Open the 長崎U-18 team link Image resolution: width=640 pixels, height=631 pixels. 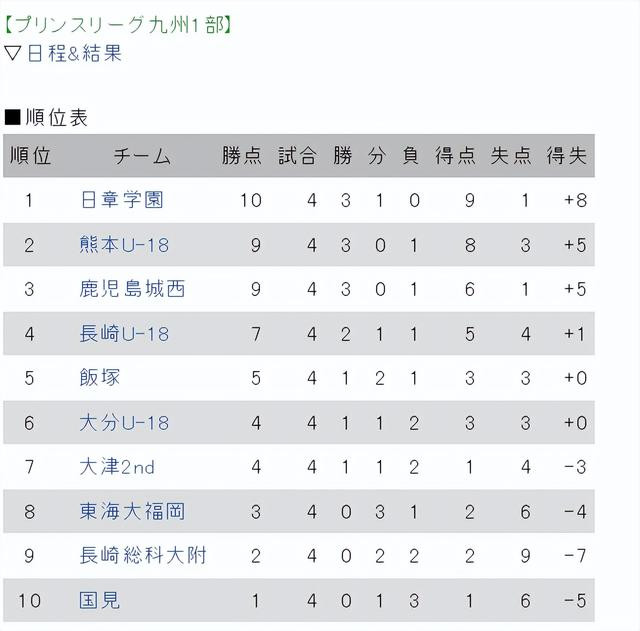124,334
